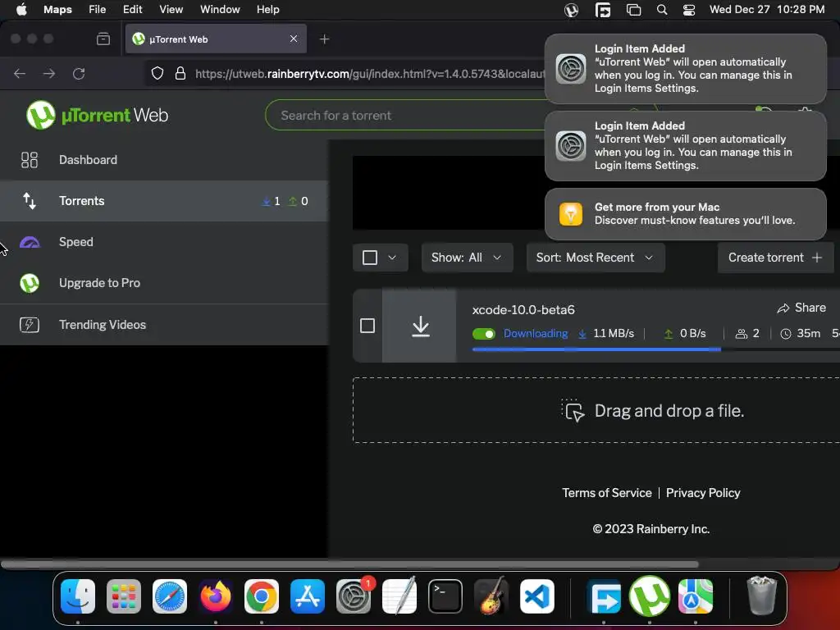The image size is (840, 630).
Task: Open the Privacy Policy link
Action: pos(703,493)
